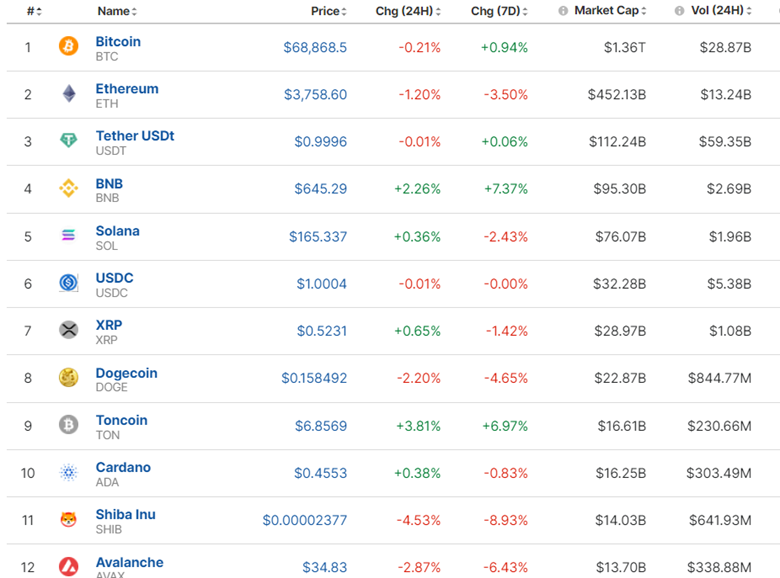Click the BNB yellow logo icon
This screenshot has width=780, height=578.
coord(69,188)
